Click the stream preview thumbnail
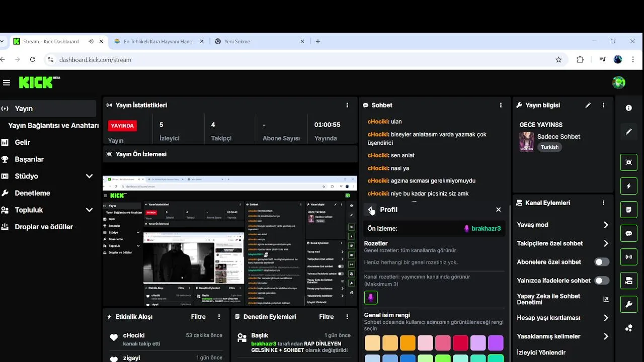The height and width of the screenshot is (362, 644). tap(230, 241)
